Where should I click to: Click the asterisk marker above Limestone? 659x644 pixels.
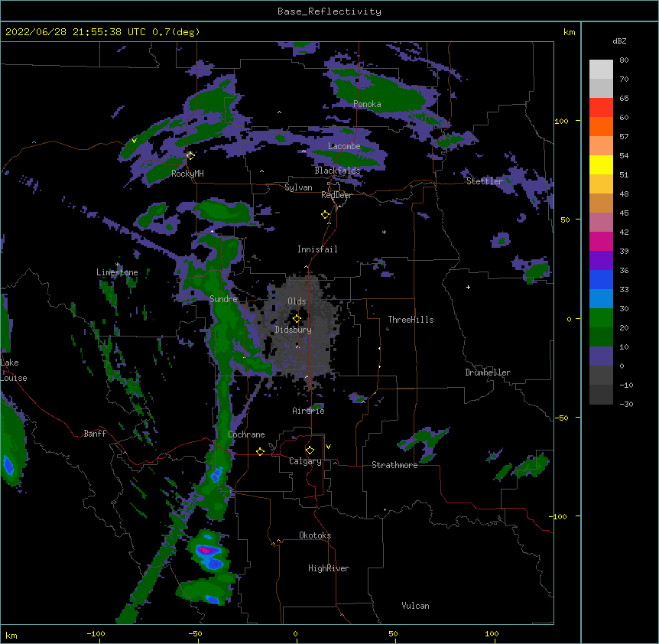coord(118,265)
